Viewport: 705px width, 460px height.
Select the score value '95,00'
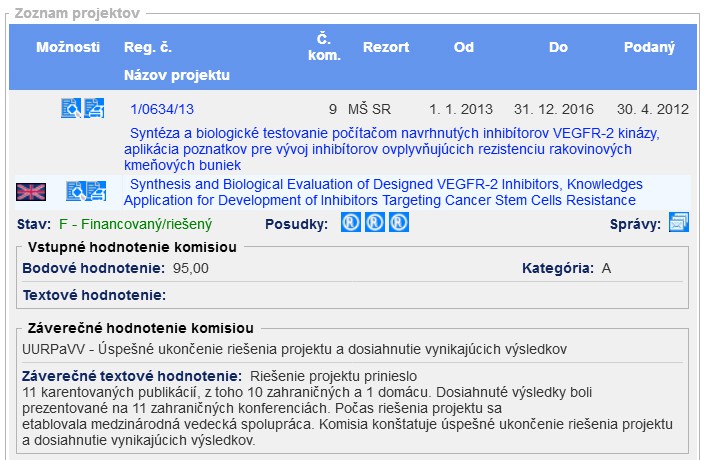[x=191, y=268]
